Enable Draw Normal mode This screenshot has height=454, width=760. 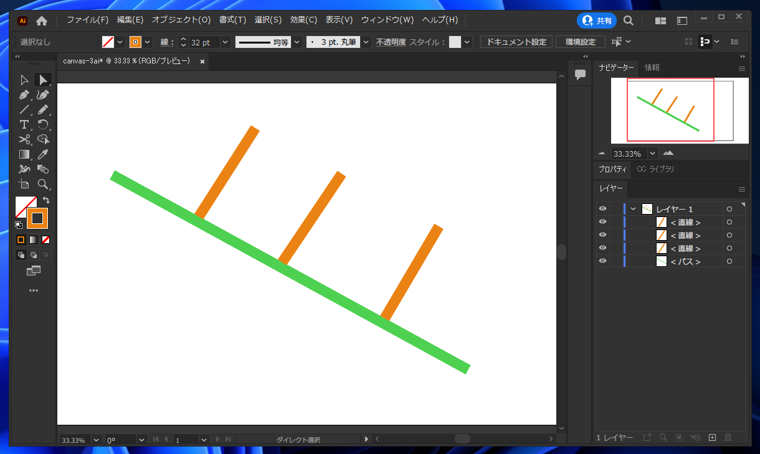tap(21, 255)
